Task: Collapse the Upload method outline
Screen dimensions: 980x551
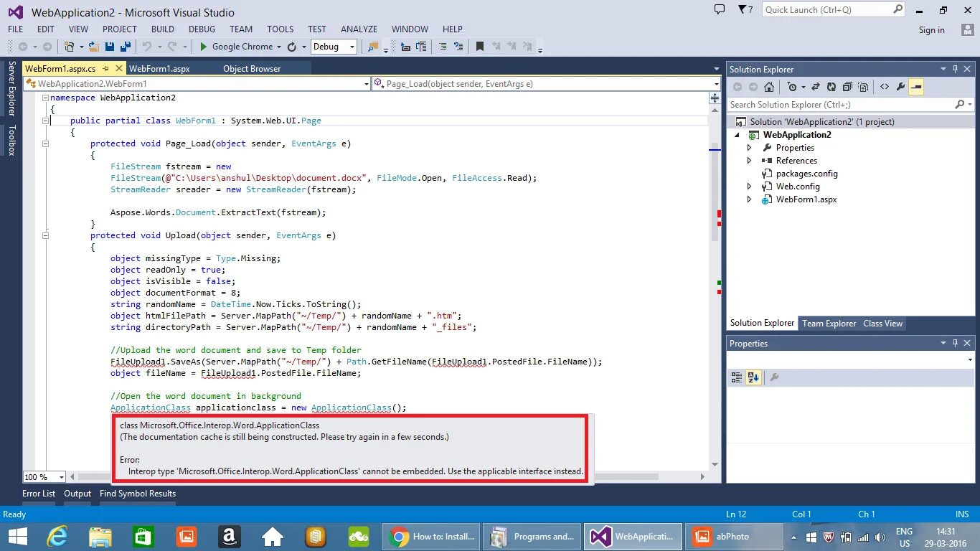Action: (45, 235)
